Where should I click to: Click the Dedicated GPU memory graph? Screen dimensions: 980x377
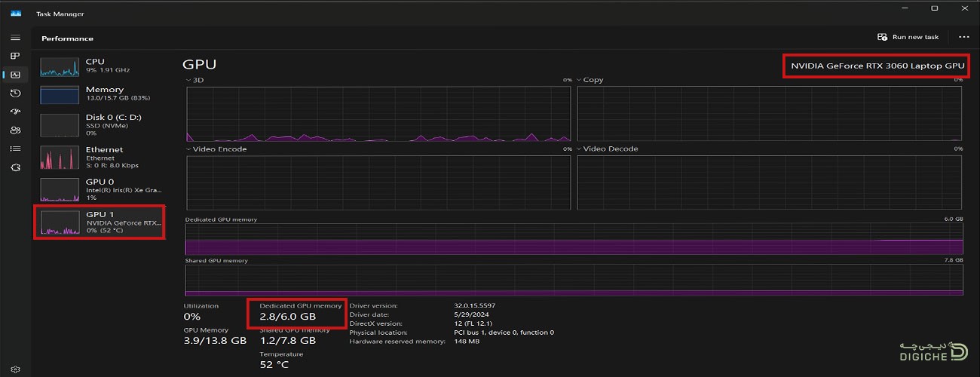pyautogui.click(x=574, y=239)
